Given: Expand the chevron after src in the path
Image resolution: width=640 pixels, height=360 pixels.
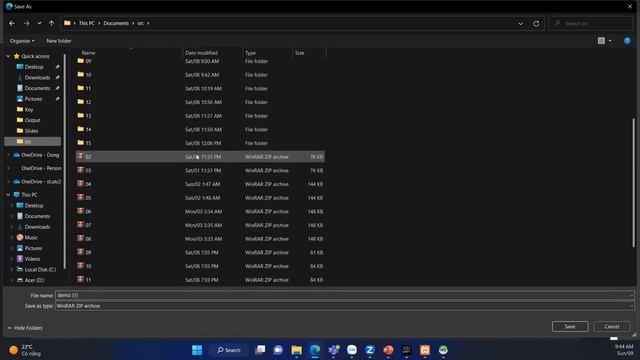Looking at the screenshot, I should tap(148, 23).
